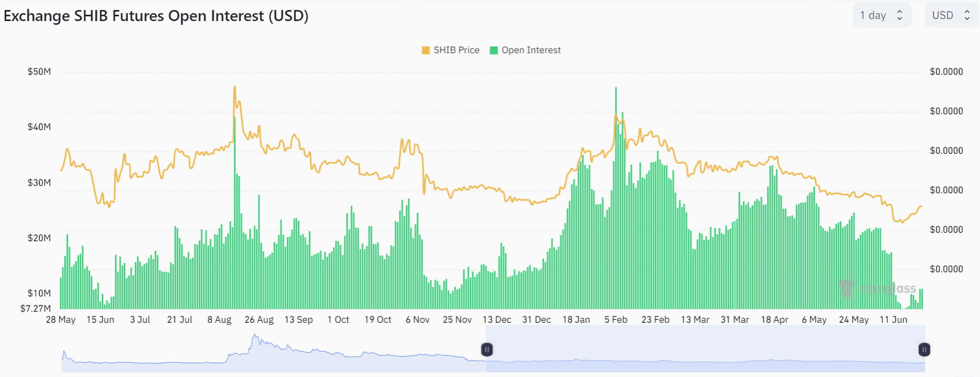
Task: Click the $7.27M y-axis minimum label
Action: click(x=36, y=309)
